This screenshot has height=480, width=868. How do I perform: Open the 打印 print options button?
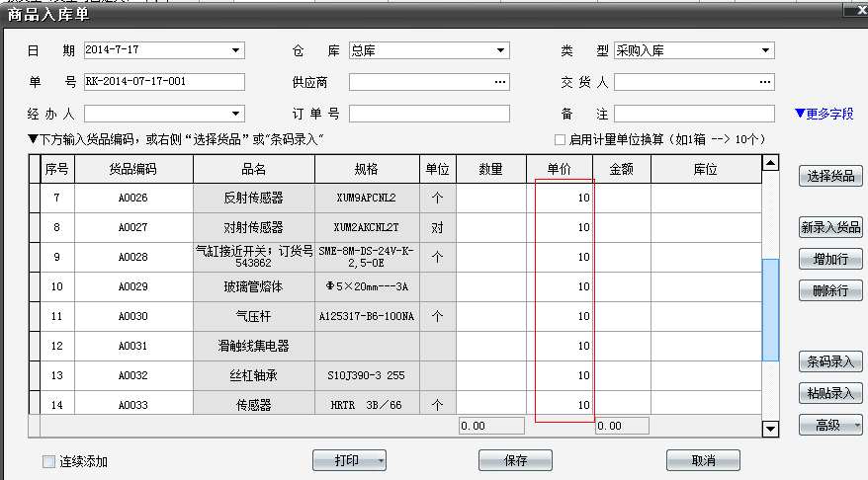coord(349,460)
